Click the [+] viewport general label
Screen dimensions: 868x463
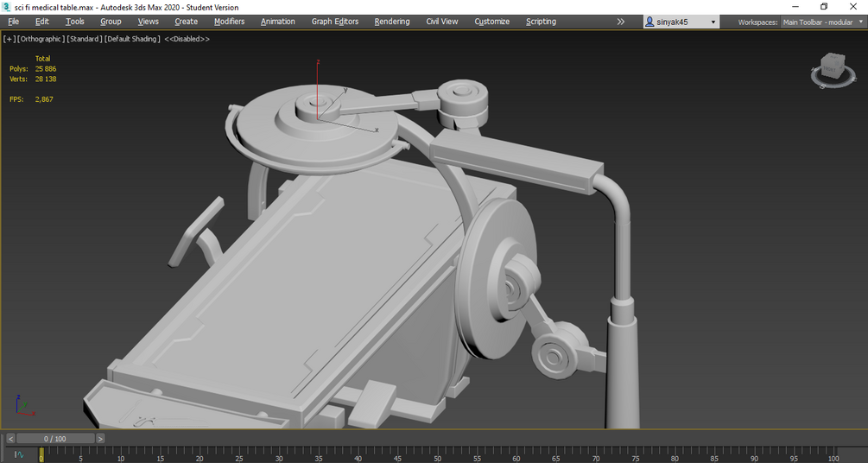(x=10, y=39)
